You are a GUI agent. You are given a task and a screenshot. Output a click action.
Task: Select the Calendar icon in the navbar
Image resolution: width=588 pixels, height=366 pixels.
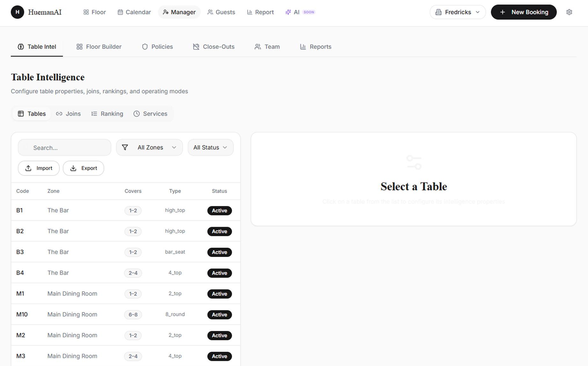[120, 12]
